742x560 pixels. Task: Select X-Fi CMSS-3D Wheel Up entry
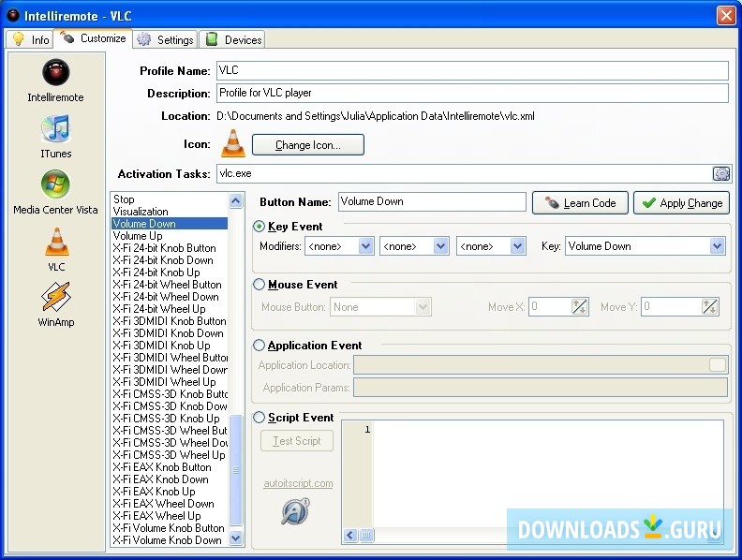coord(170,455)
